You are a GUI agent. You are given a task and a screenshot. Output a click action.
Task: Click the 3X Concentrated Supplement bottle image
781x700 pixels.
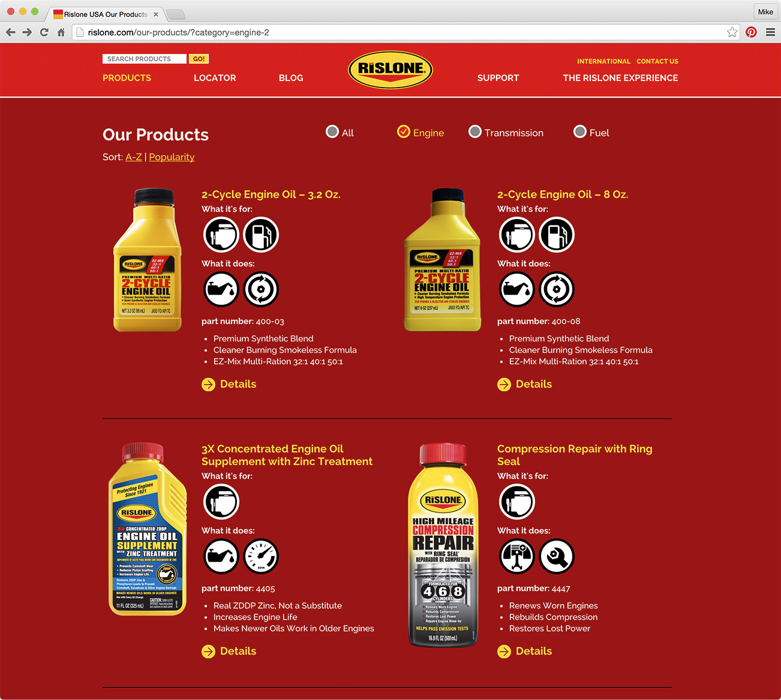[x=148, y=529]
